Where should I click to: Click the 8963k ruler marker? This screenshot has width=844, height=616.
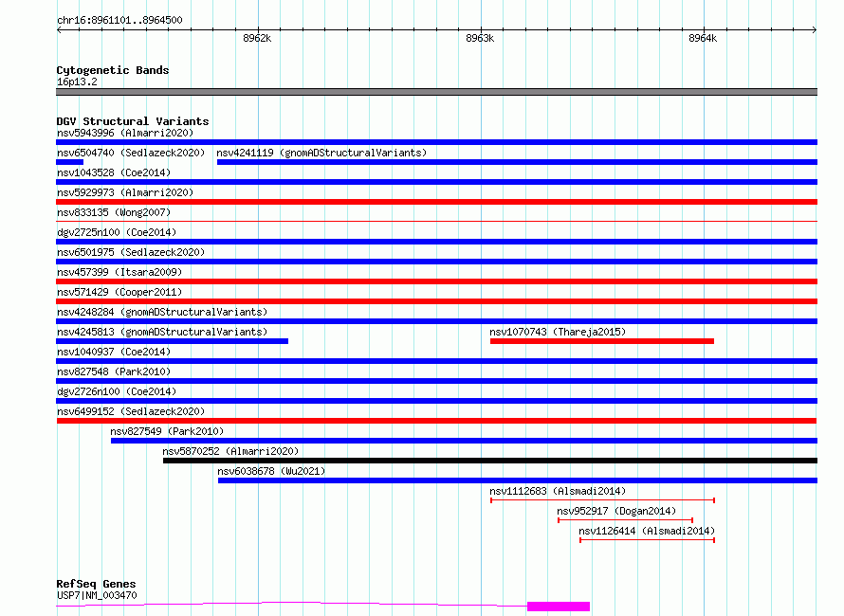tap(480, 38)
